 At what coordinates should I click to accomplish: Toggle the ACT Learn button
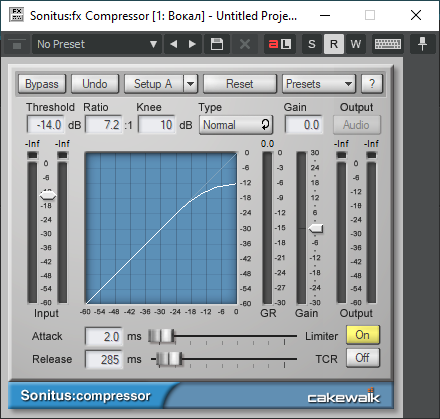pos(280,44)
